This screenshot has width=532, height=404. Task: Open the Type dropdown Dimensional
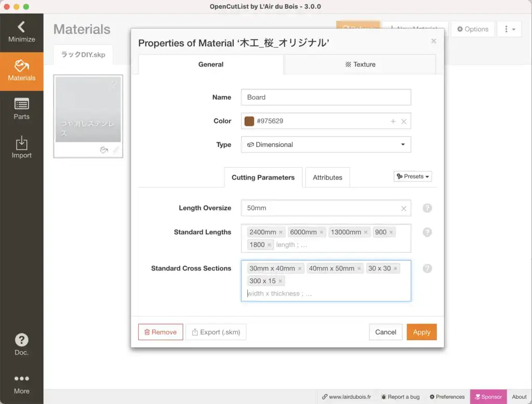pos(326,144)
